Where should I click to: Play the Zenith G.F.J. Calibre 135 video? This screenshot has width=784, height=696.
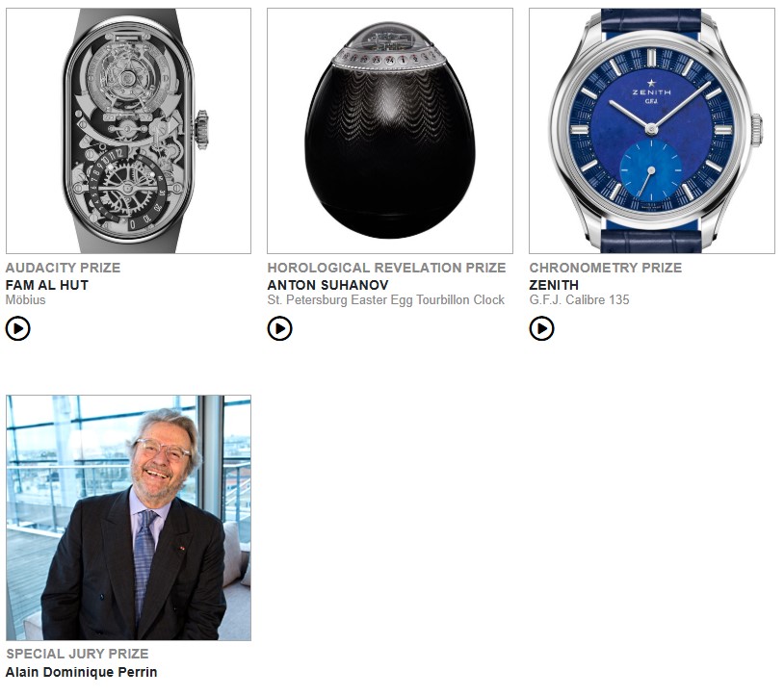(x=541, y=329)
